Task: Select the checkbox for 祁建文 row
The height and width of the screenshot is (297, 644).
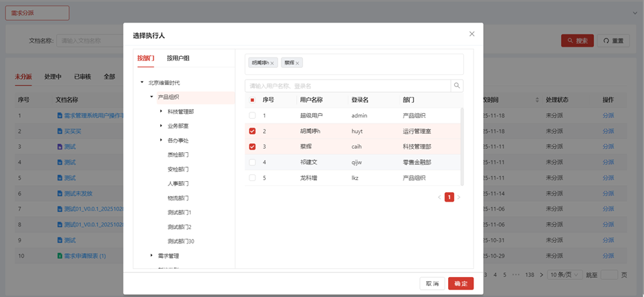Action: tap(252, 163)
